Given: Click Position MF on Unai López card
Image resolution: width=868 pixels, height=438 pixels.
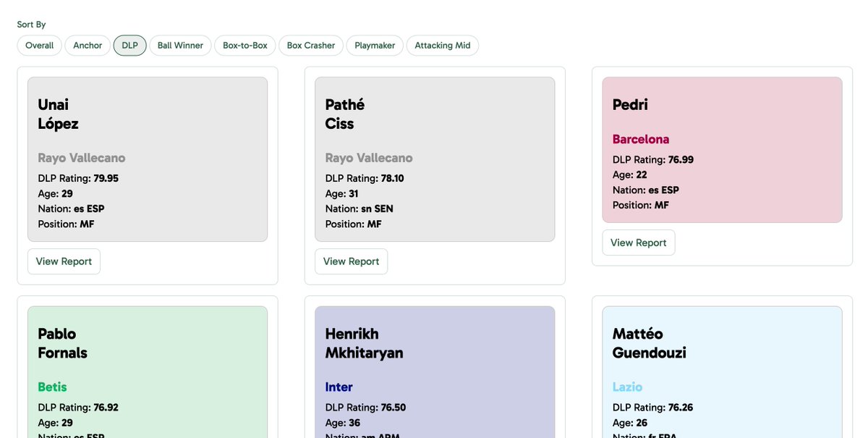Looking at the screenshot, I should [x=66, y=224].
